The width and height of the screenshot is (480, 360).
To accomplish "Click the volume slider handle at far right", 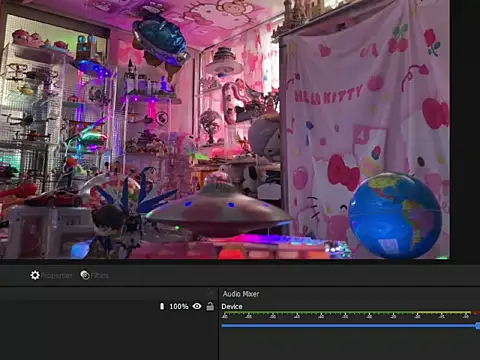I will point(478,326).
